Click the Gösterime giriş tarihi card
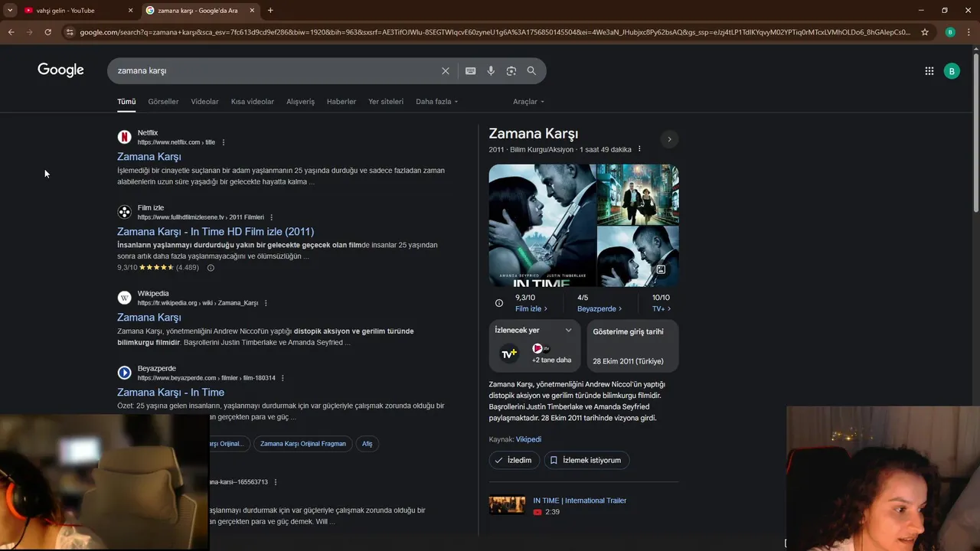This screenshot has width=980, height=551. 633,346
